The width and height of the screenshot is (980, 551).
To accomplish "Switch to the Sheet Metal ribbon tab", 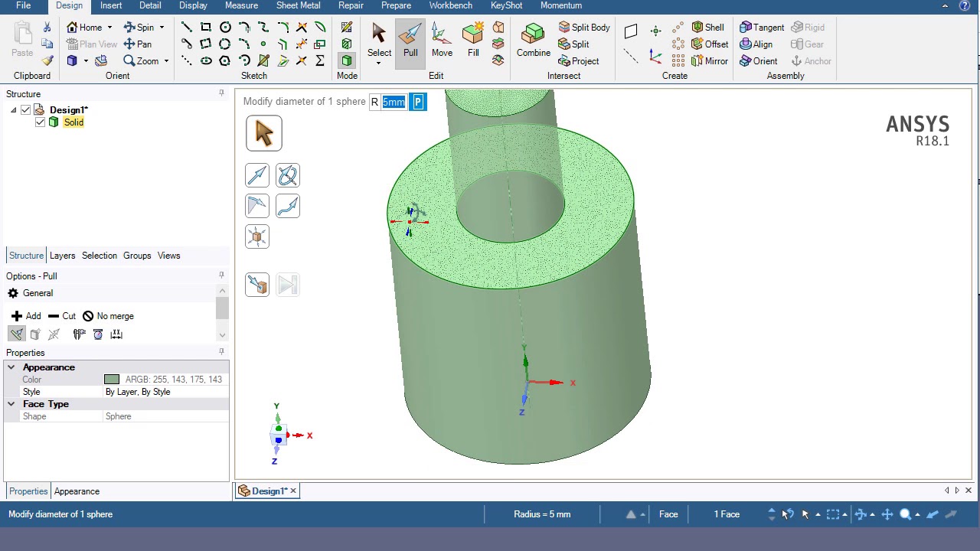I will (x=298, y=5).
